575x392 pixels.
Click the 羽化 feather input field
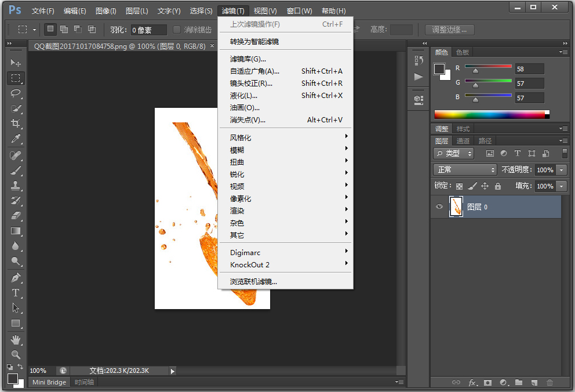pos(148,30)
